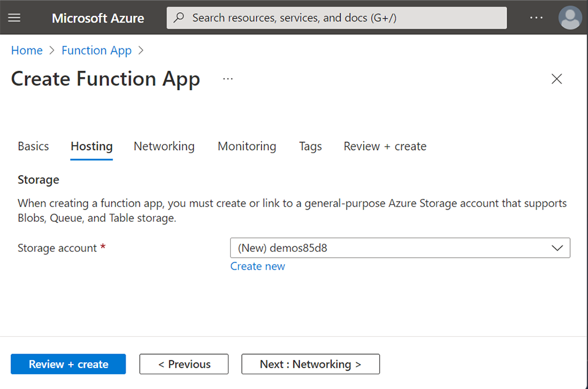Image resolution: width=588 pixels, height=389 pixels.
Task: Open ellipsis menu beside Create Function App title
Action: [228, 79]
